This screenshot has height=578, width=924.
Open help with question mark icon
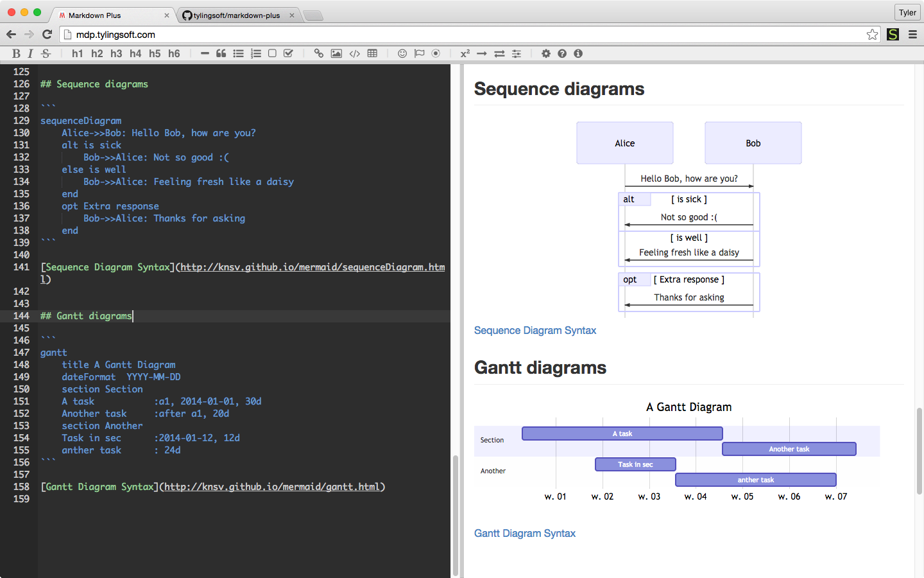562,54
